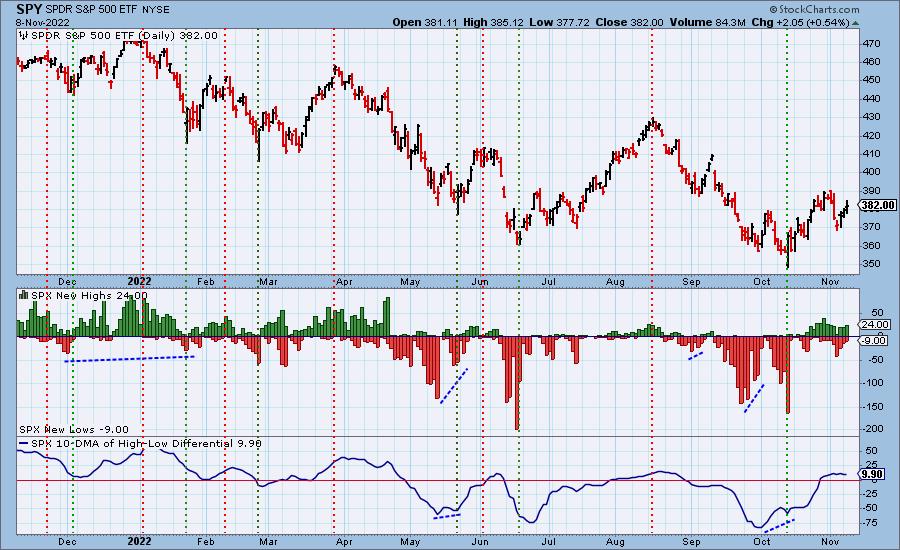Click the boxed 9.90 differential value tag
The height and width of the screenshot is (550, 900).
tap(872, 474)
